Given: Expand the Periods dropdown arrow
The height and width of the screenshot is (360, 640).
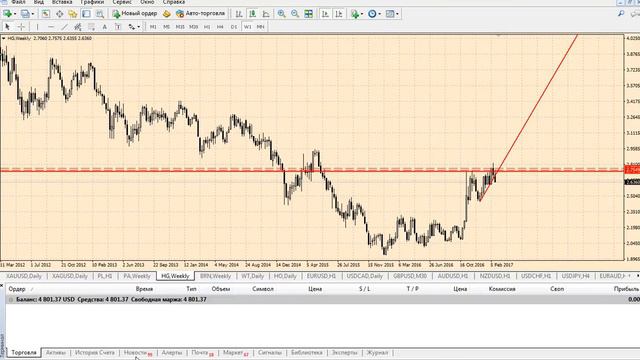Looking at the screenshot, I should [x=379, y=14].
